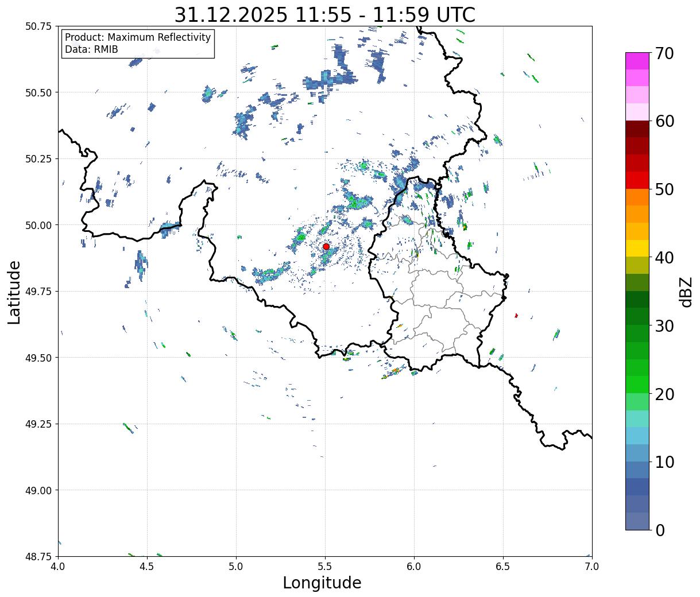Click the 30 tick on colorbar
Screen dimensions: 700x597
[664, 325]
